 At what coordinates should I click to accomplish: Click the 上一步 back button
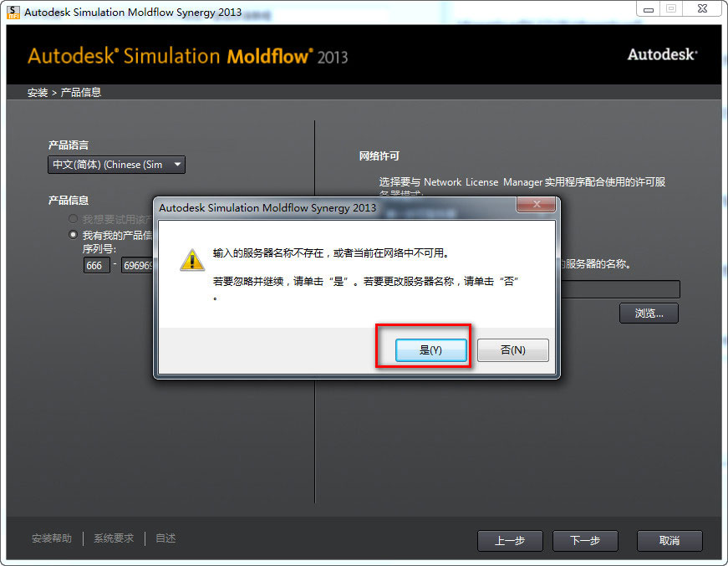(x=510, y=540)
